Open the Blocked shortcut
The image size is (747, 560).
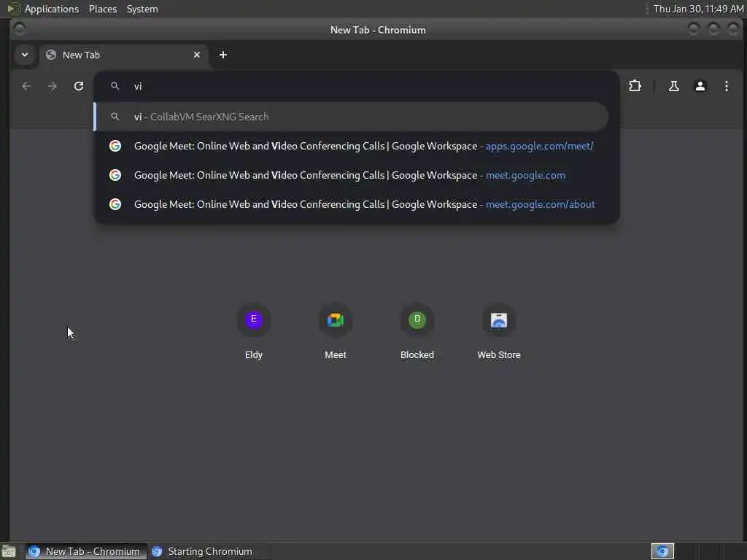point(417,332)
